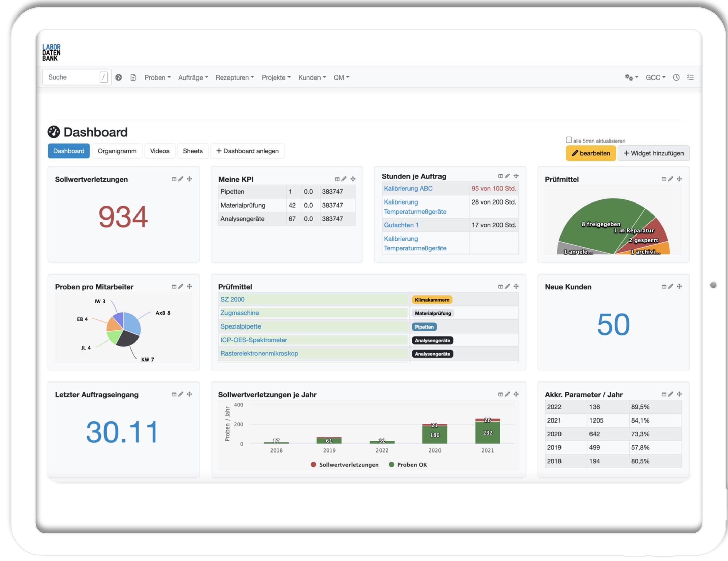Click the resize icon on the Meine KPI widget
The height and width of the screenshot is (561, 728).
337,179
